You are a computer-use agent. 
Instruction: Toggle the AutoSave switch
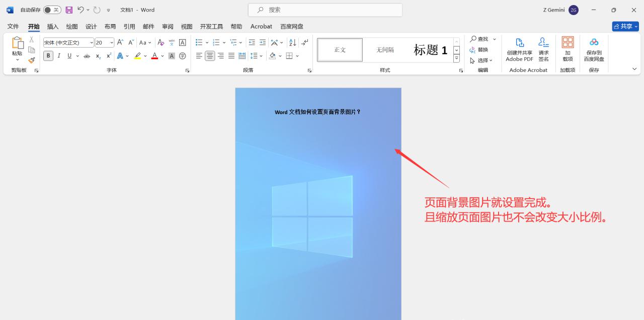click(52, 10)
